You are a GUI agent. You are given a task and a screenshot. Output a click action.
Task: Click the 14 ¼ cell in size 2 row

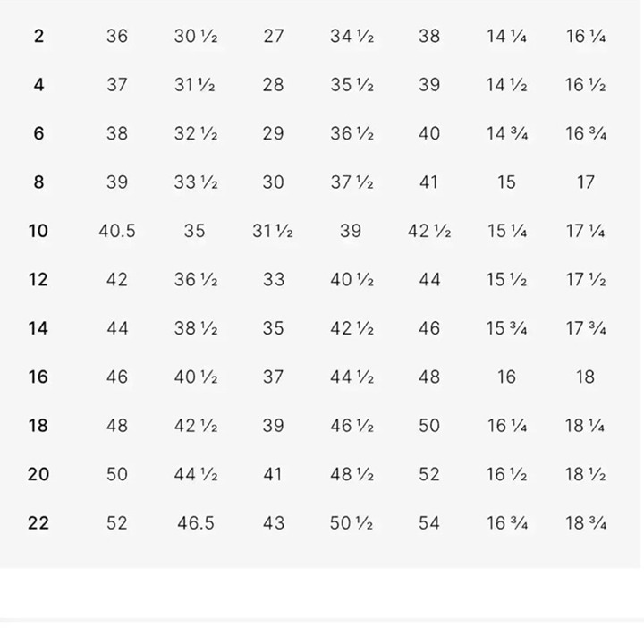[507, 36]
